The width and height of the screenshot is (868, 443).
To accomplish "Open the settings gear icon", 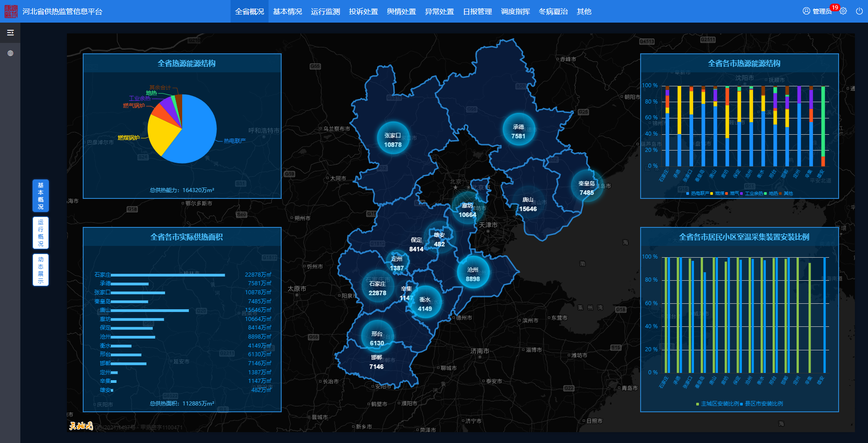I will pyautogui.click(x=843, y=11).
